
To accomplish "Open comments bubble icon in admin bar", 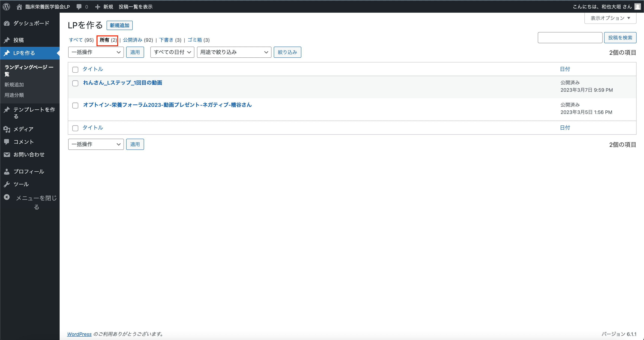I will tap(79, 7).
